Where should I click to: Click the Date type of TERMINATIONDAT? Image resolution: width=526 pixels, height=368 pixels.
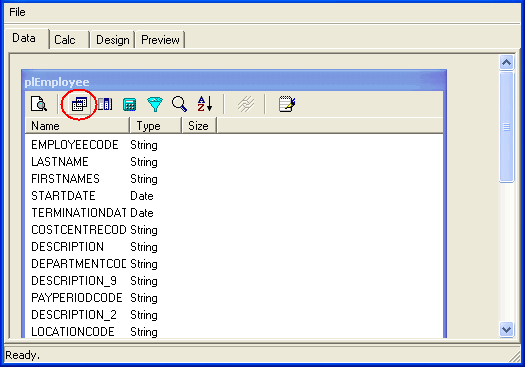tap(142, 213)
